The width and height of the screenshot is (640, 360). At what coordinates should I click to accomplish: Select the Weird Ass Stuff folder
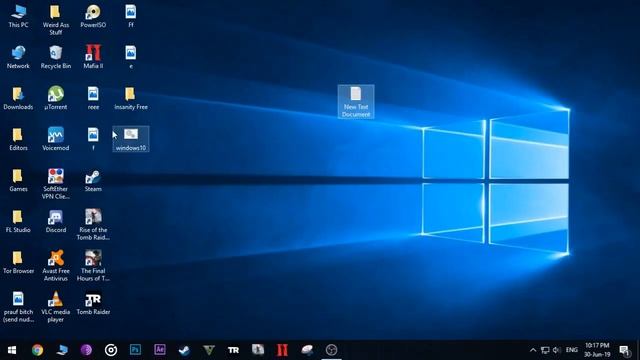pos(56,20)
